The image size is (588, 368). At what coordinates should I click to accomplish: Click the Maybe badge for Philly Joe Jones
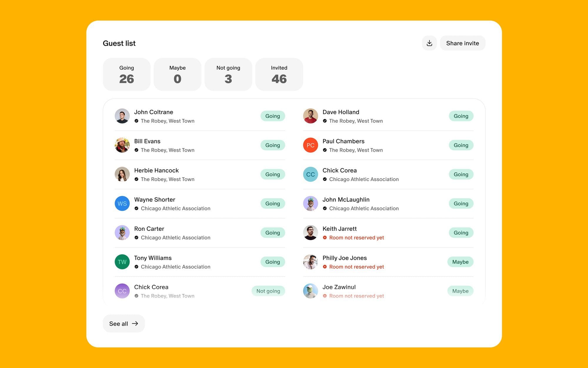coord(460,262)
